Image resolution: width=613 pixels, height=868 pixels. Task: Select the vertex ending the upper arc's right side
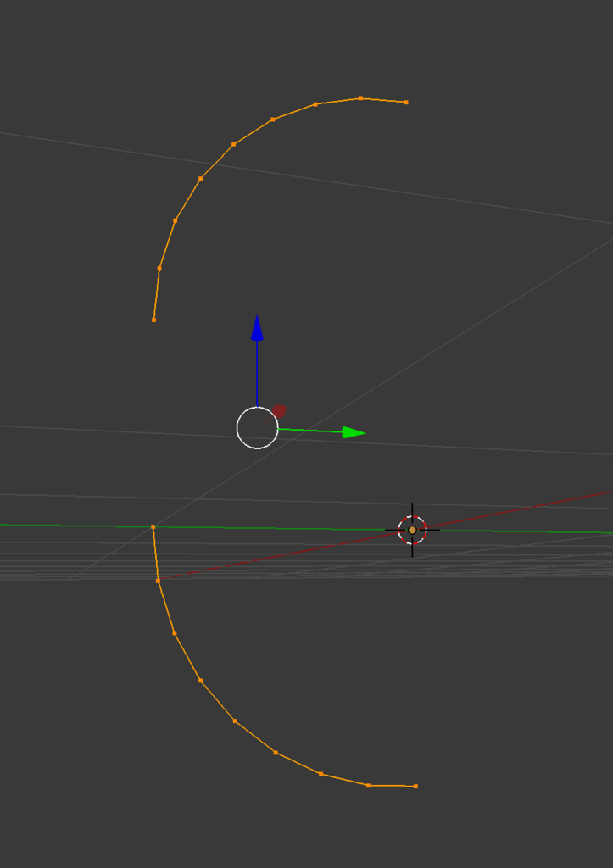(x=406, y=103)
